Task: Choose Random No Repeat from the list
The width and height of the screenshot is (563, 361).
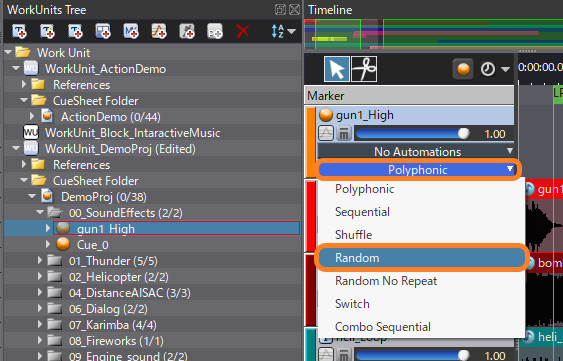Action: [x=421, y=281]
